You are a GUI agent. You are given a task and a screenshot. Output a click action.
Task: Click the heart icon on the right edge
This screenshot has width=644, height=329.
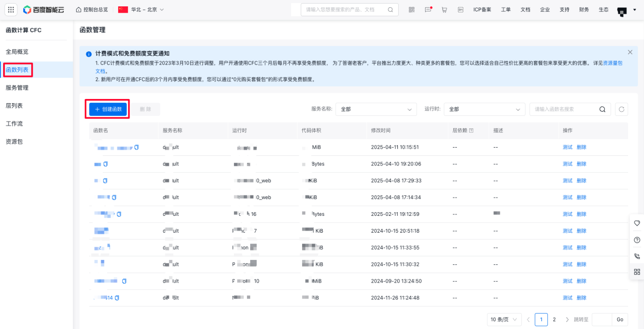[x=637, y=223]
